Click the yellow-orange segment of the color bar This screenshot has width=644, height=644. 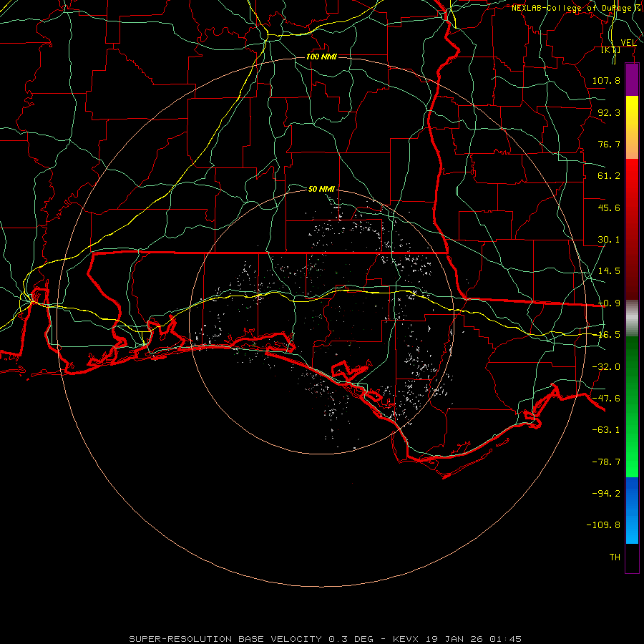coord(632,127)
